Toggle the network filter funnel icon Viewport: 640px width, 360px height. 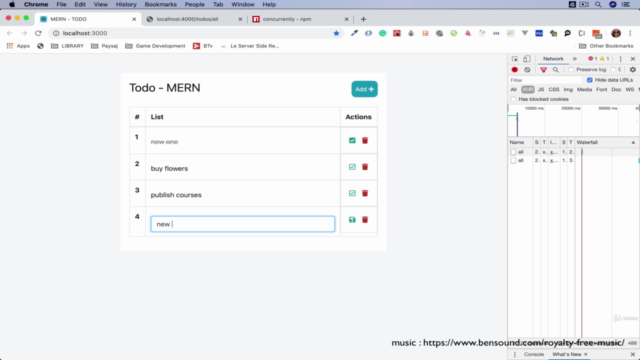pyautogui.click(x=543, y=70)
